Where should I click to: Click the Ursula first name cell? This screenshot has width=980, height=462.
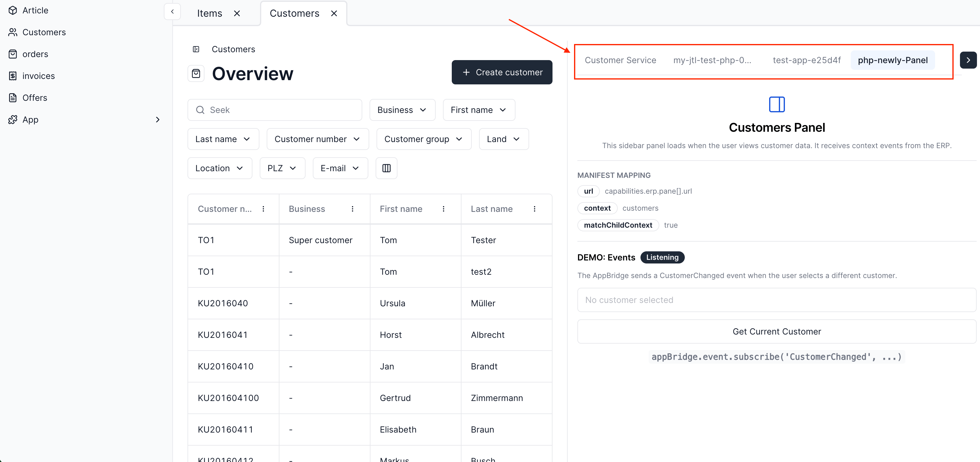[415, 303]
